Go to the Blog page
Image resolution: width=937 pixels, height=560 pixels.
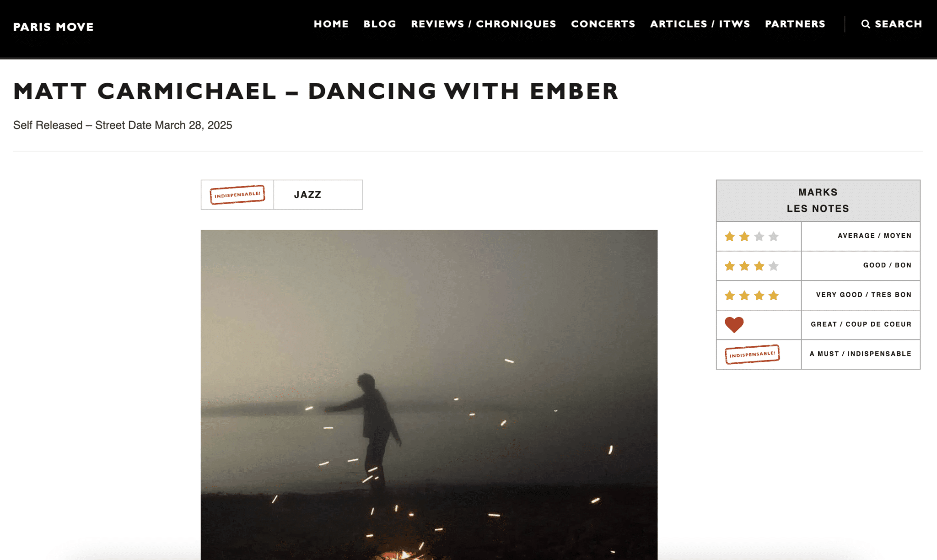pyautogui.click(x=380, y=24)
